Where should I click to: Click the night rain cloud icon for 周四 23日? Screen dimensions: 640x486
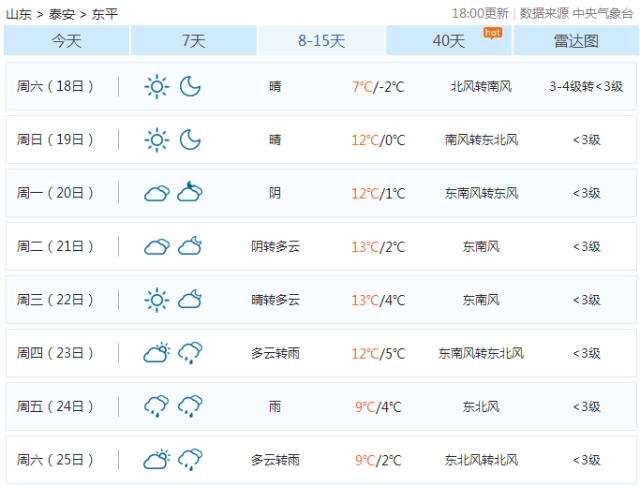[190, 353]
